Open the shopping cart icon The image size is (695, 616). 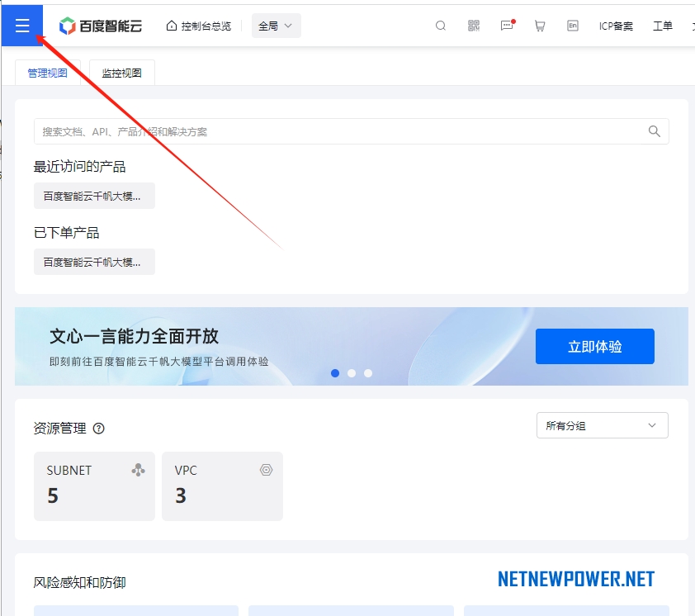540,26
